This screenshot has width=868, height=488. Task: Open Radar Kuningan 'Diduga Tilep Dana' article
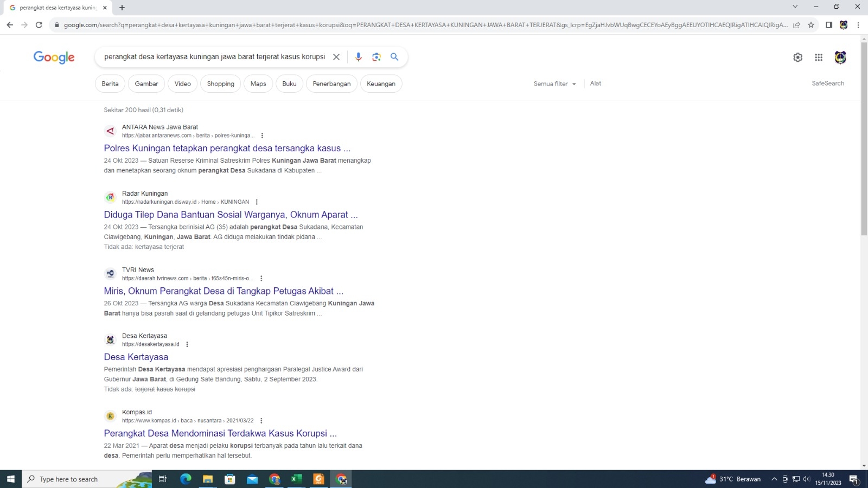pos(231,215)
